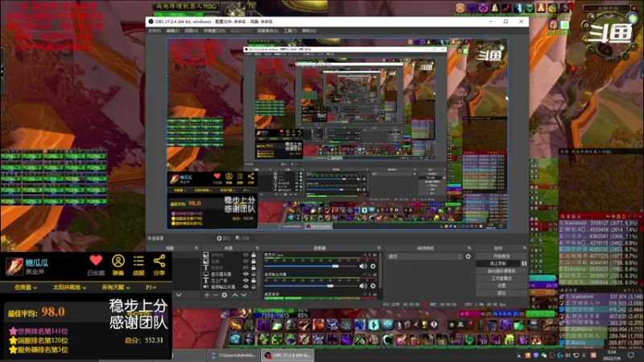Toggle lock of top source row
Image resolution: width=644 pixels, height=362 pixels.
click(254, 255)
